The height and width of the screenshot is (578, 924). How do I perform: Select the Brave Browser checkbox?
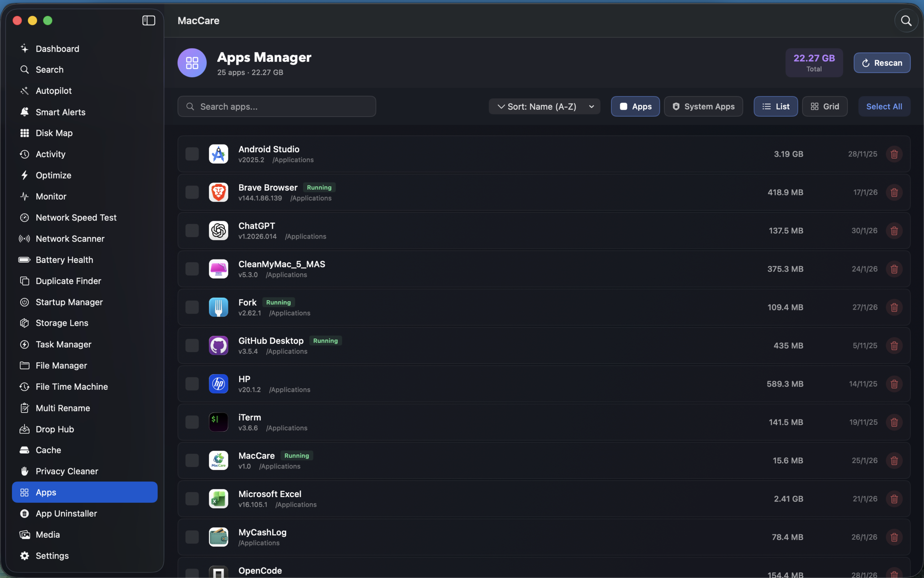[x=192, y=192]
